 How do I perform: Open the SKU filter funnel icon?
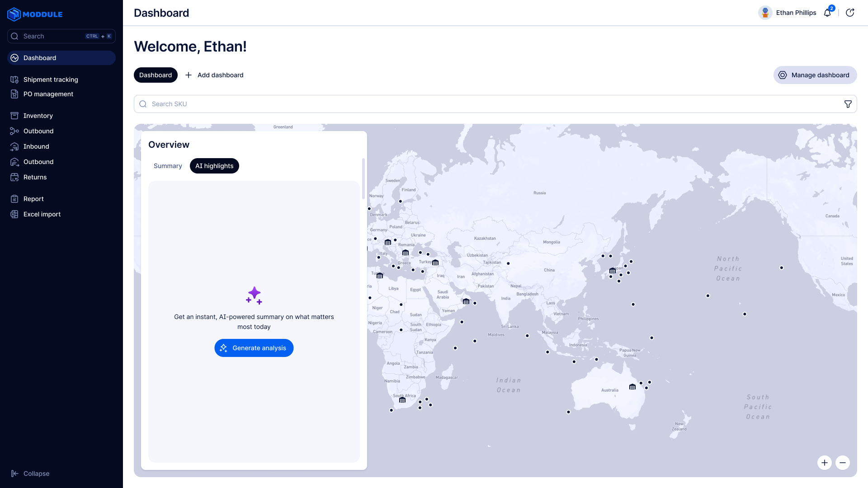click(x=848, y=104)
